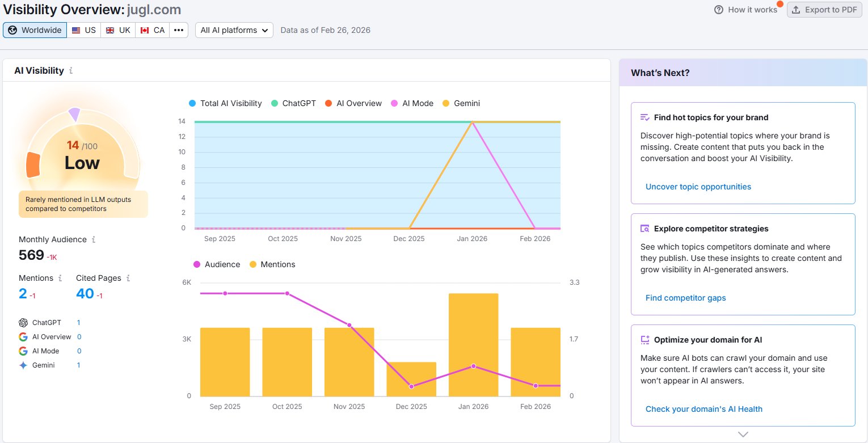Click the Monthly Audience info icon
The height and width of the screenshot is (443, 868).
94,239
